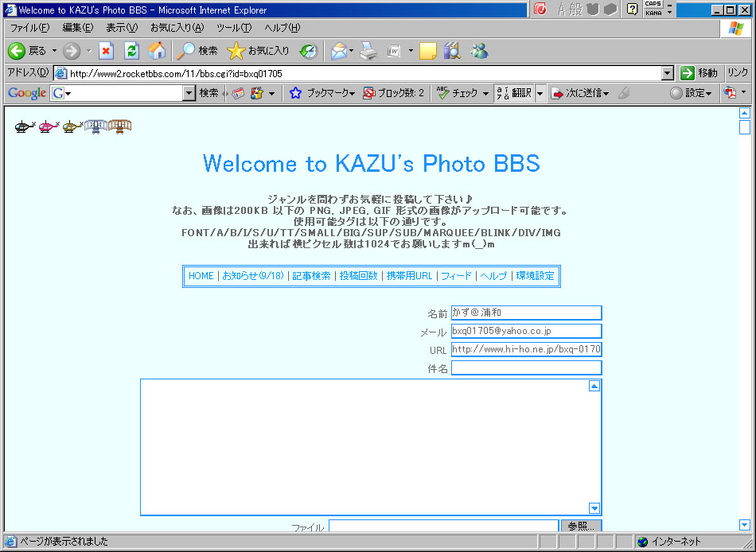Click the 件名 subject input field
756x552 pixels.
click(526, 367)
